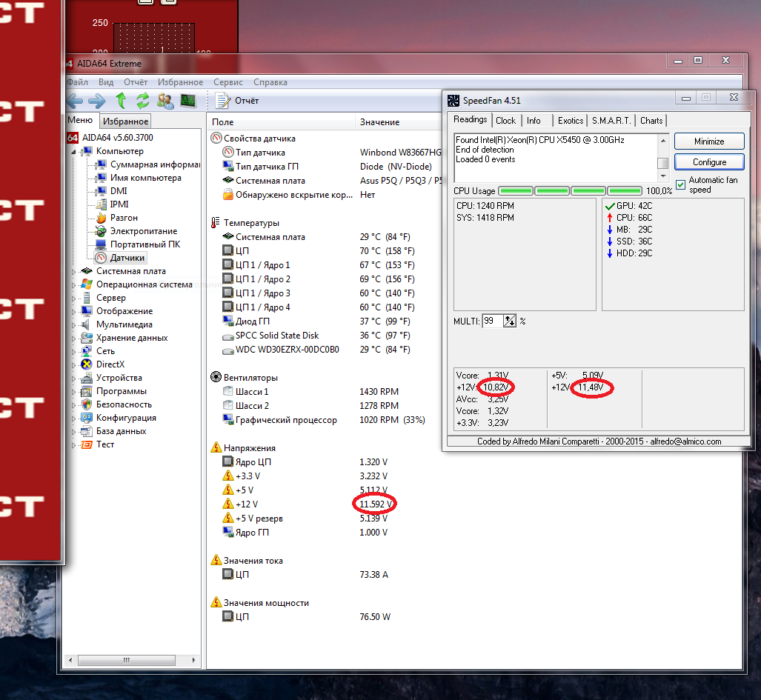Expand the Хранение данных tree node
The width and height of the screenshot is (761, 700).
tap(74, 339)
